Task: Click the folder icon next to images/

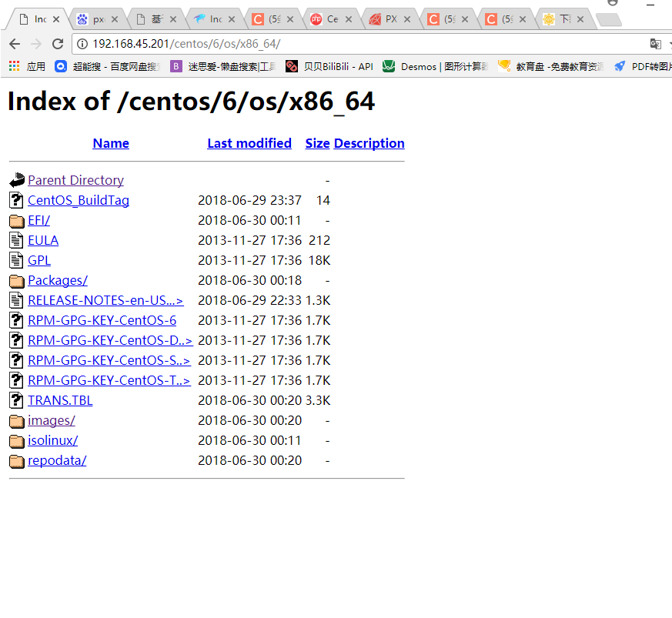Action: pyautogui.click(x=17, y=421)
